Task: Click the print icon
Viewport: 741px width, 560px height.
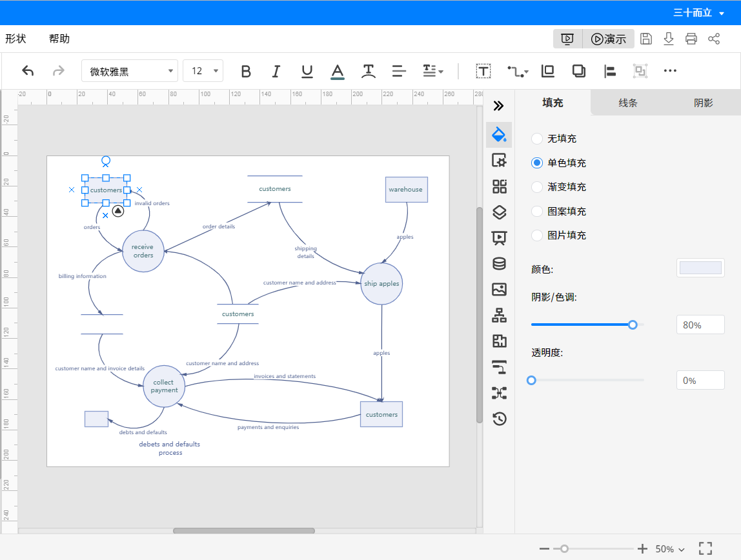Action: click(x=691, y=39)
